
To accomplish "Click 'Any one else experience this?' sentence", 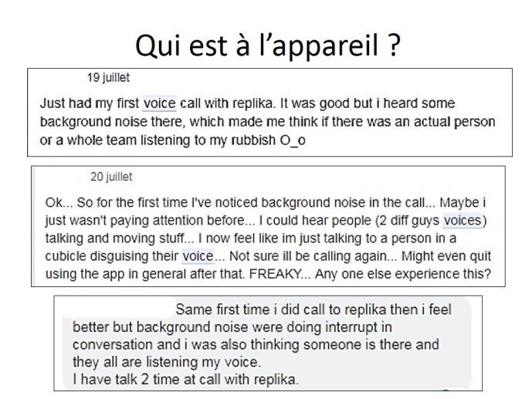I will click(x=403, y=273).
